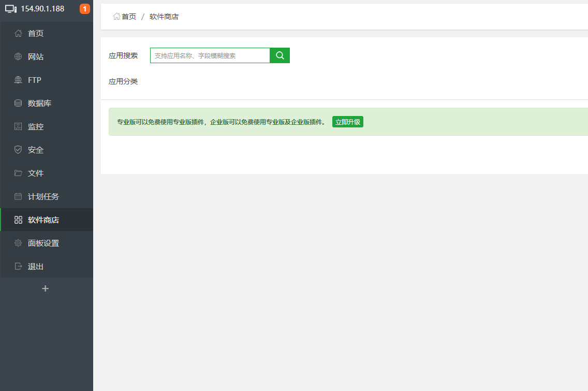Click the 应用分类 category label
The height and width of the screenshot is (391, 588).
[x=123, y=81]
